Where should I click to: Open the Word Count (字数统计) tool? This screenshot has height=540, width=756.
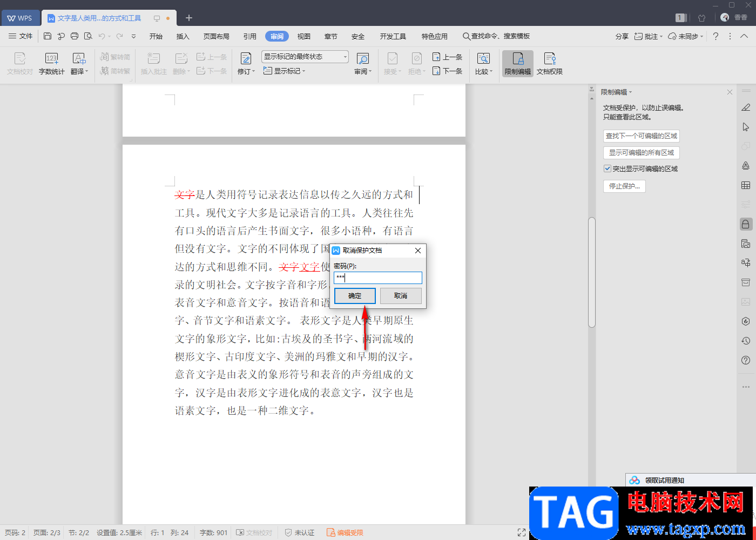point(52,64)
